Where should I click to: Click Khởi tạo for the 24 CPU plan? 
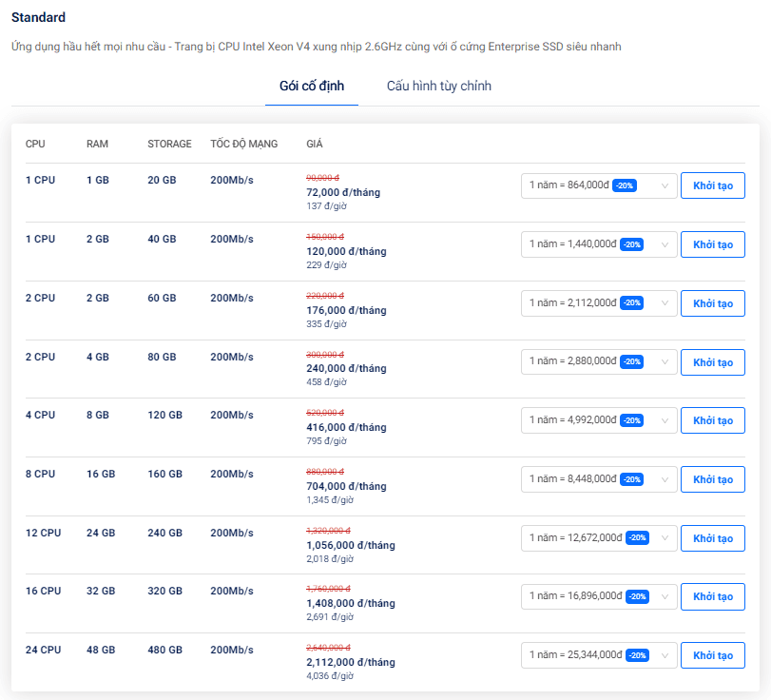[x=712, y=655]
